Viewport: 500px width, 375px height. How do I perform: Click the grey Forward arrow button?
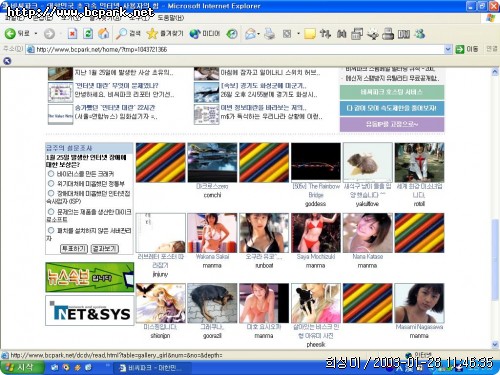(x=49, y=34)
